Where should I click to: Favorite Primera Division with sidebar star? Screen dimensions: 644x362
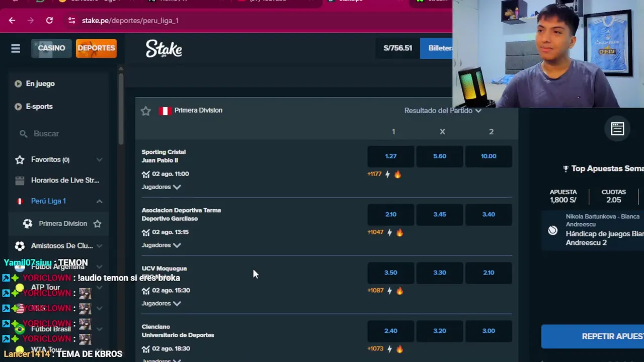click(97, 224)
